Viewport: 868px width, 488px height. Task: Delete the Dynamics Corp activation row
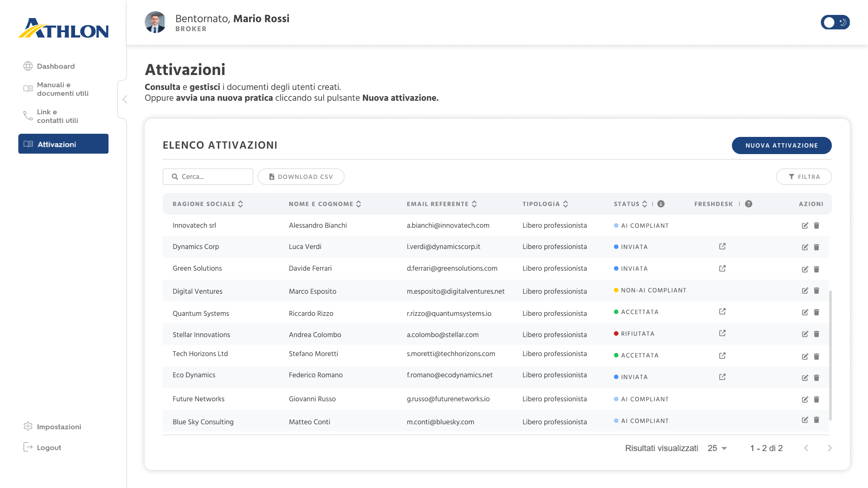816,247
